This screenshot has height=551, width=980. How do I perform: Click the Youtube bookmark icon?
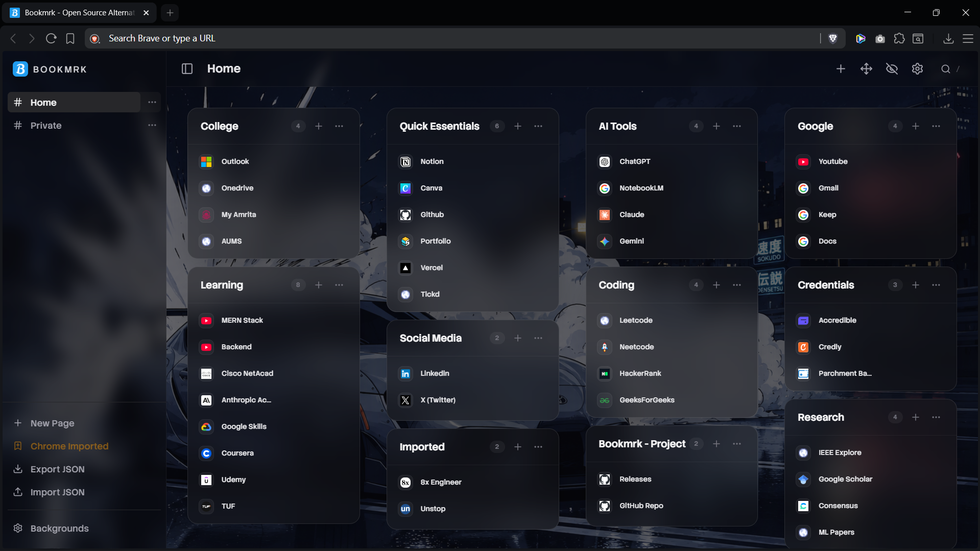click(x=803, y=162)
